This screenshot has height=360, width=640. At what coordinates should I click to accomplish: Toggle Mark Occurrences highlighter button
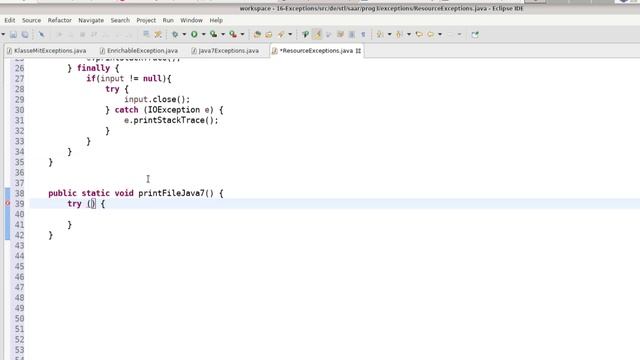317,35
